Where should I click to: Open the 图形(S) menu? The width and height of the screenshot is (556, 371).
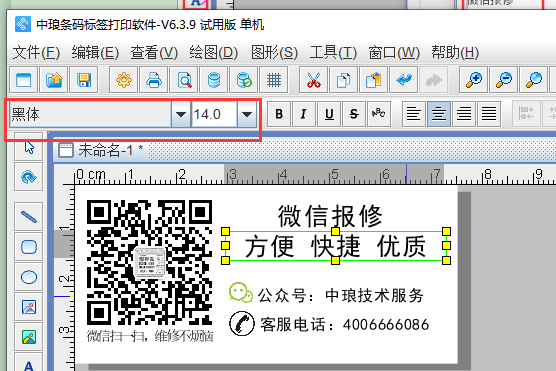(274, 53)
